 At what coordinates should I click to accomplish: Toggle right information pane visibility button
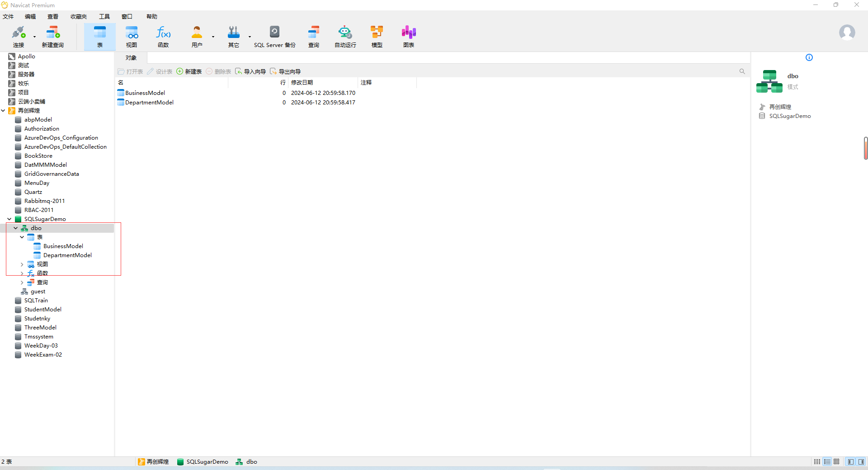pos(861,461)
